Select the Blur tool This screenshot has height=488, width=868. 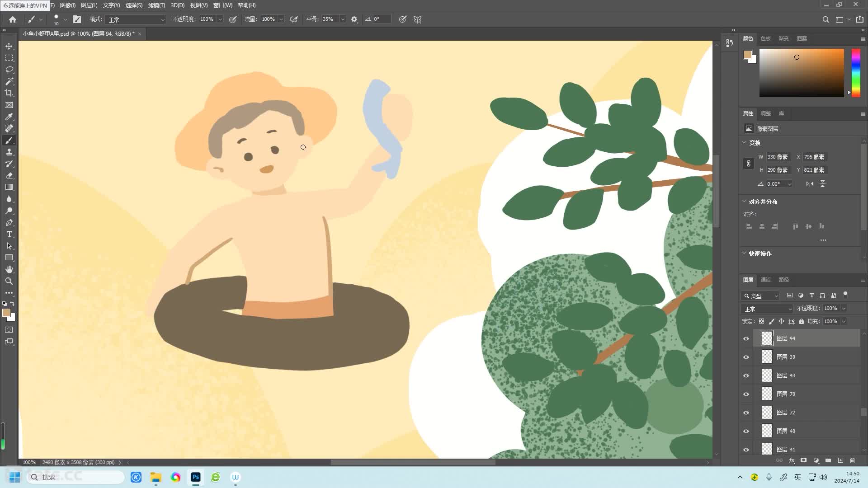point(9,199)
